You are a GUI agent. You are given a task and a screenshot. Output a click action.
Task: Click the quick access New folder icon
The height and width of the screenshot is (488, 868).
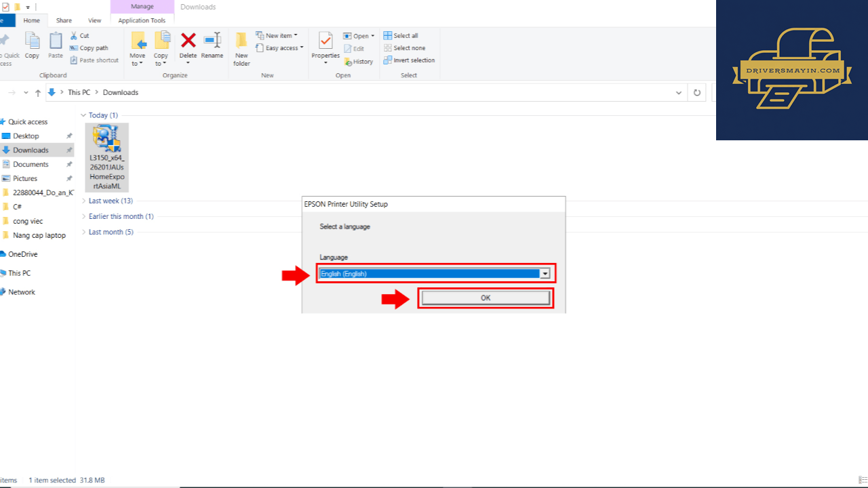click(x=17, y=7)
